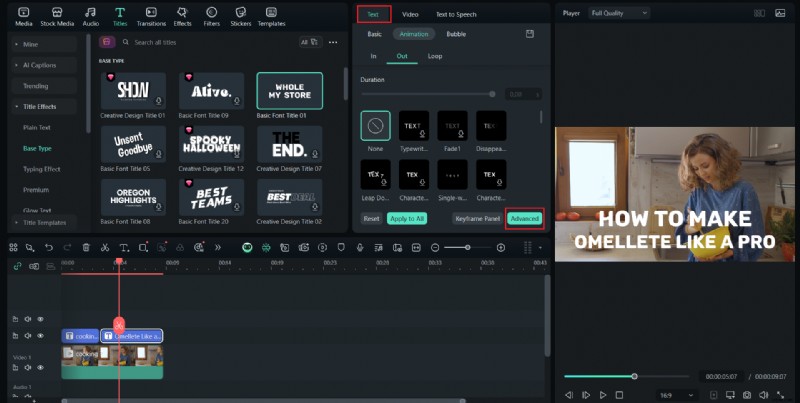
Task: Lock the Video 1 track
Action: coord(15,367)
